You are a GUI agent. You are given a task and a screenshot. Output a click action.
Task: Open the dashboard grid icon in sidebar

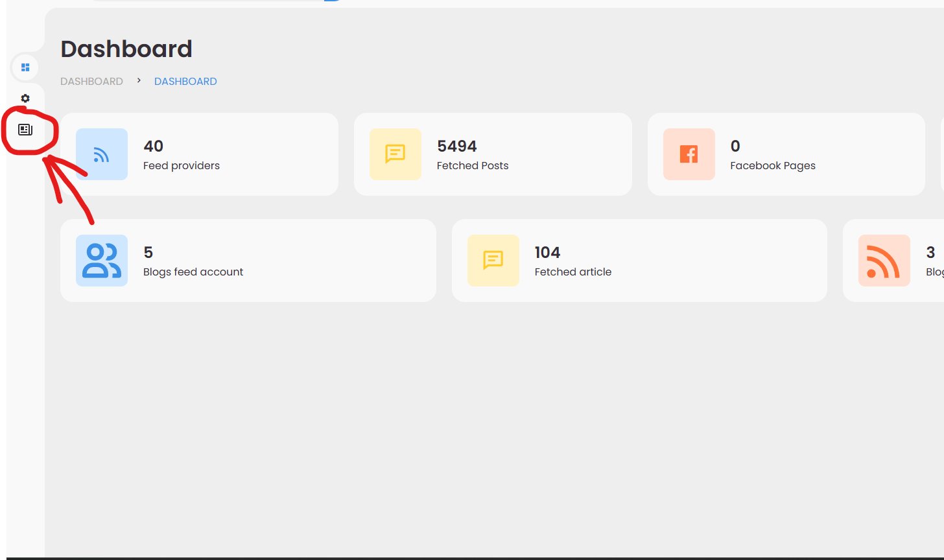[x=25, y=67]
